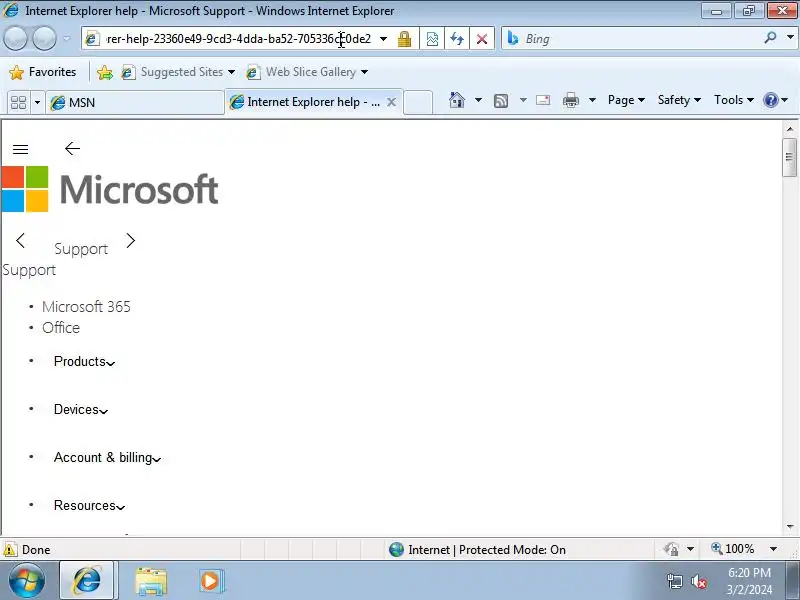Click the scrollbar down arrow
This screenshot has width=800, height=600.
pos(789,527)
